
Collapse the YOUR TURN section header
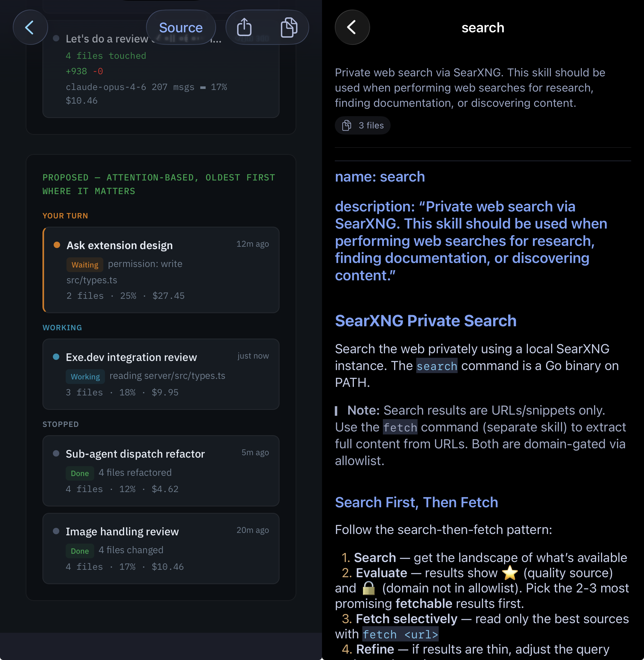(x=65, y=216)
